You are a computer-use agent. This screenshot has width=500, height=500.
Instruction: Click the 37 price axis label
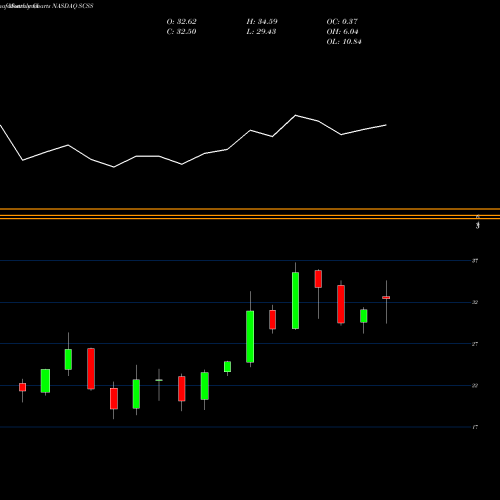click(x=475, y=261)
